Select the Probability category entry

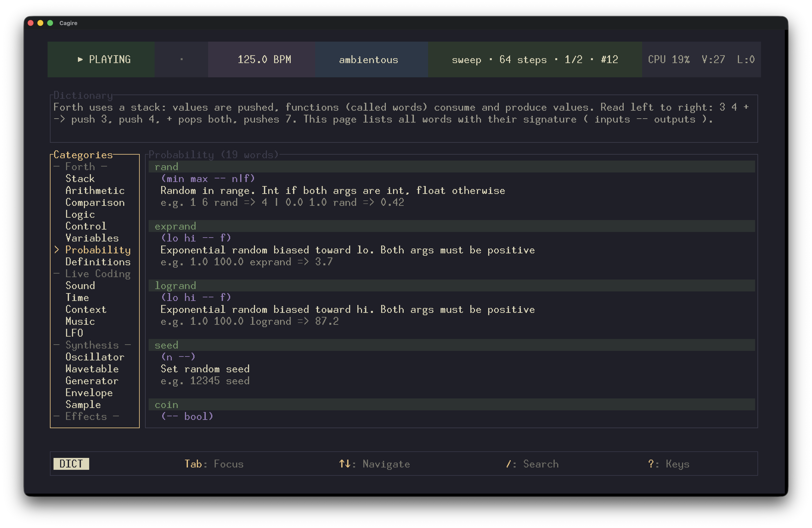click(98, 250)
